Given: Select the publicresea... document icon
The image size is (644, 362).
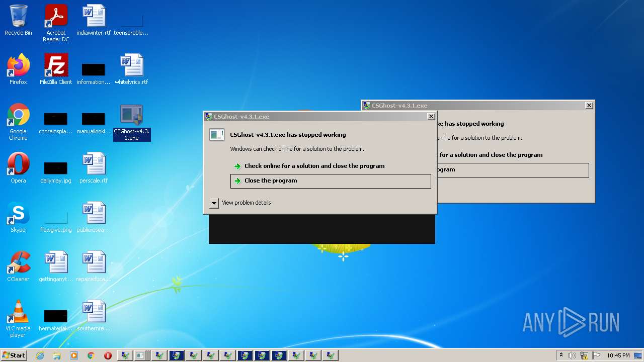Looking at the screenshot, I should pos(94,217).
